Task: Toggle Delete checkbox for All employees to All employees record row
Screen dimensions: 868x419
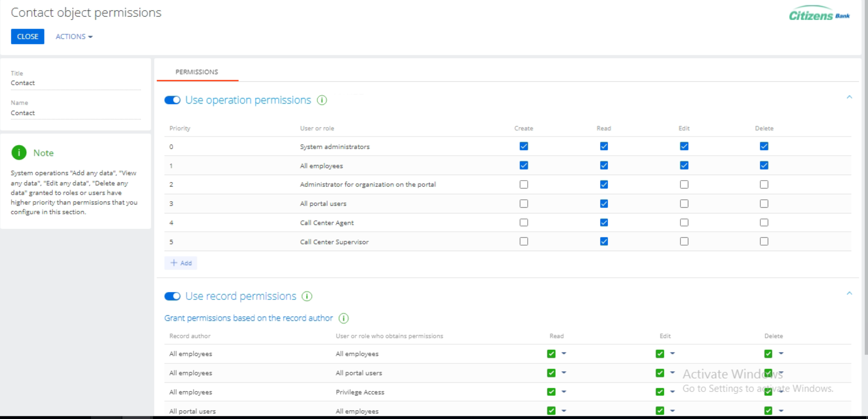Action: [x=768, y=354]
